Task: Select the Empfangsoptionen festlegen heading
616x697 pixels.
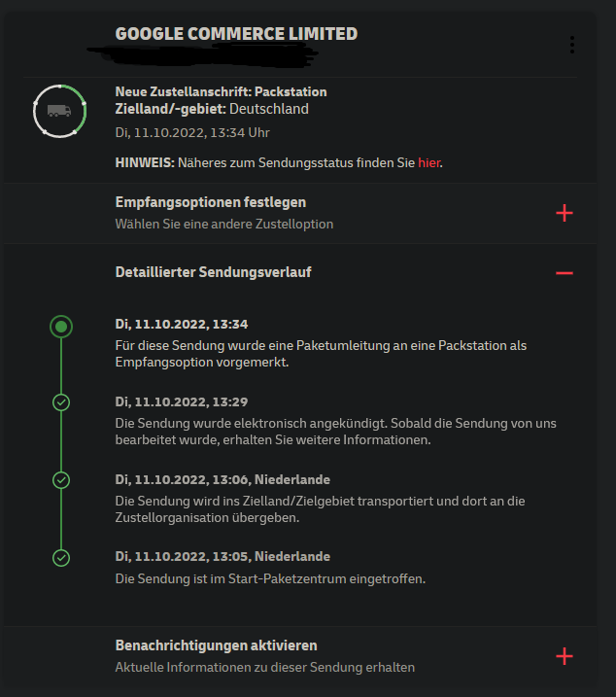Action: [211, 202]
